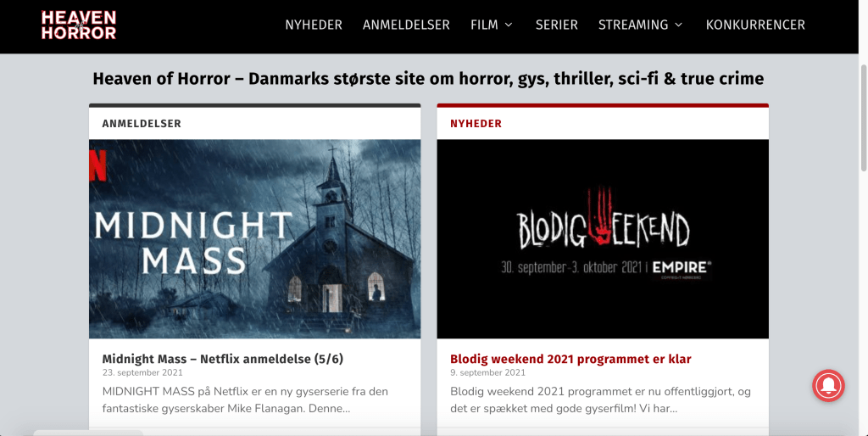Open the Blodig Weekend poster thumbnail
868x436 pixels.
(x=603, y=238)
